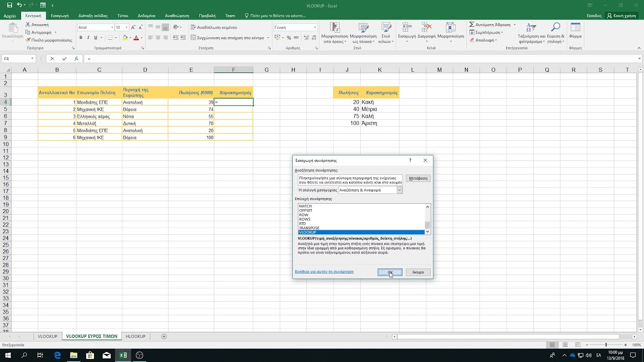
Task: Switch to the Διάταξη σελίδας ribbon tab
Action: click(92, 16)
